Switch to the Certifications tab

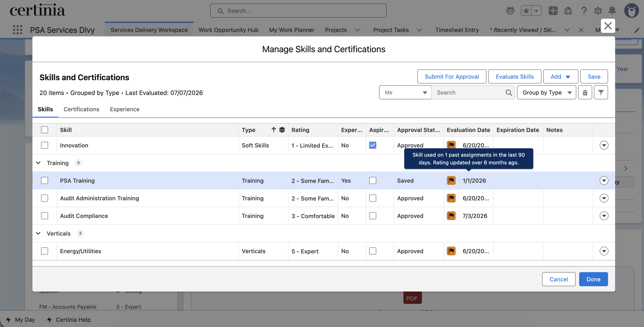coord(82,109)
